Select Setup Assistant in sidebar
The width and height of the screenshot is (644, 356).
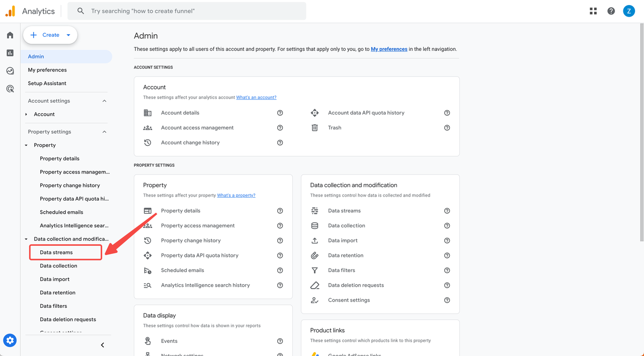tap(47, 83)
